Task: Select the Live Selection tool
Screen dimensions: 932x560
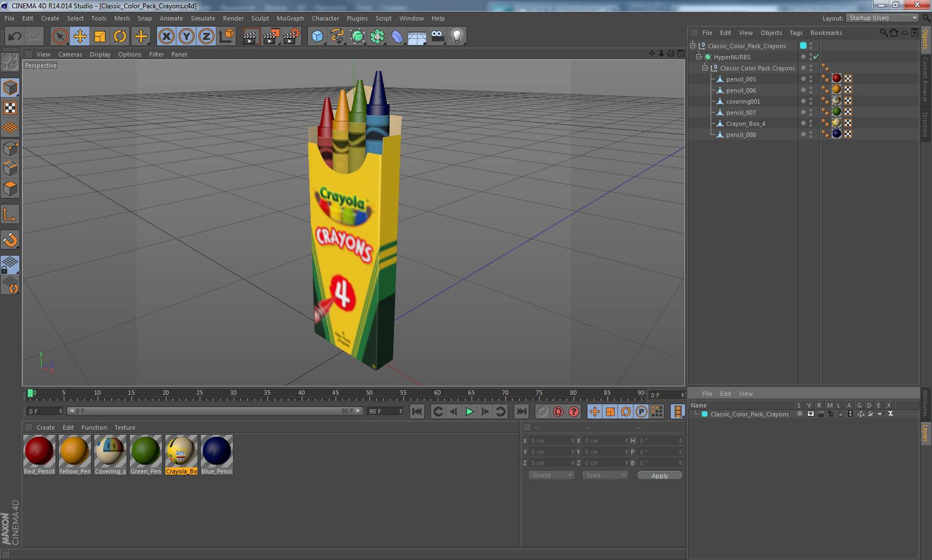Action: 59,37
